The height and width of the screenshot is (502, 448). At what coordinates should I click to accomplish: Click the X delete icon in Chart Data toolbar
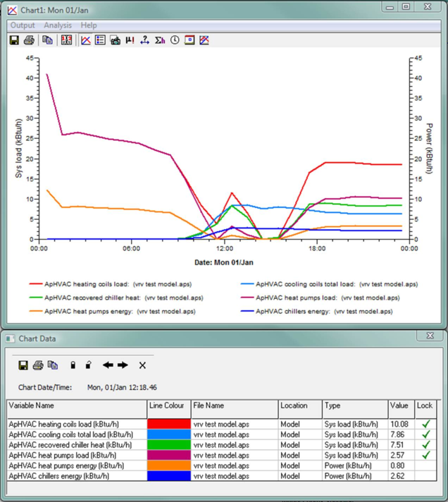point(142,365)
